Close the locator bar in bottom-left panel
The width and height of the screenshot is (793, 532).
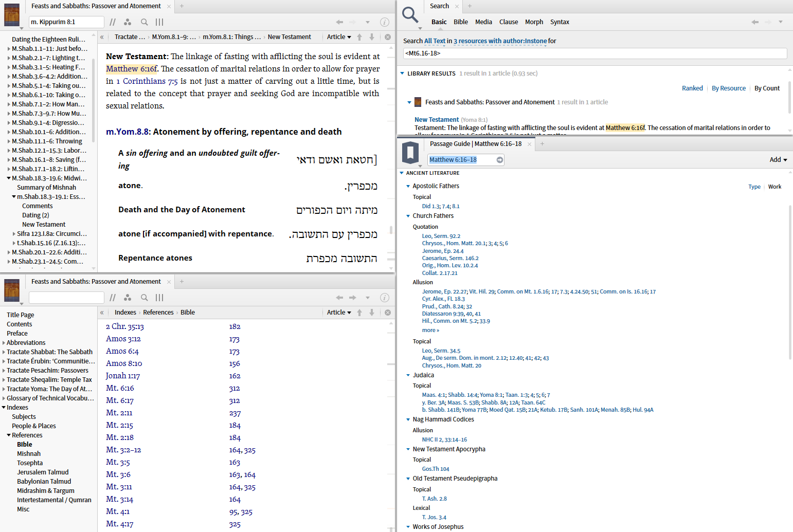click(x=388, y=313)
